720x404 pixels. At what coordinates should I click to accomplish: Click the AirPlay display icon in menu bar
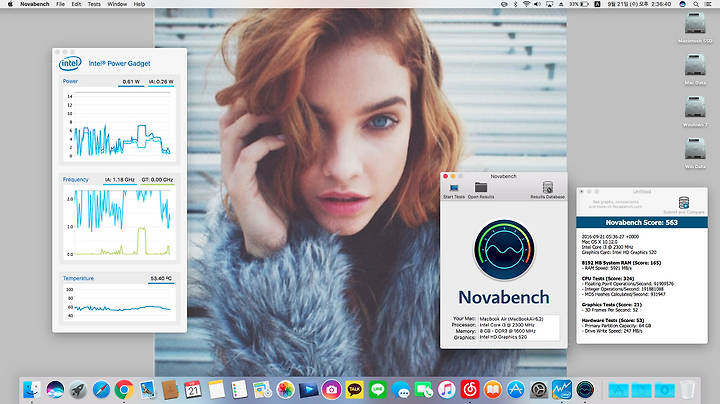pos(549,4)
